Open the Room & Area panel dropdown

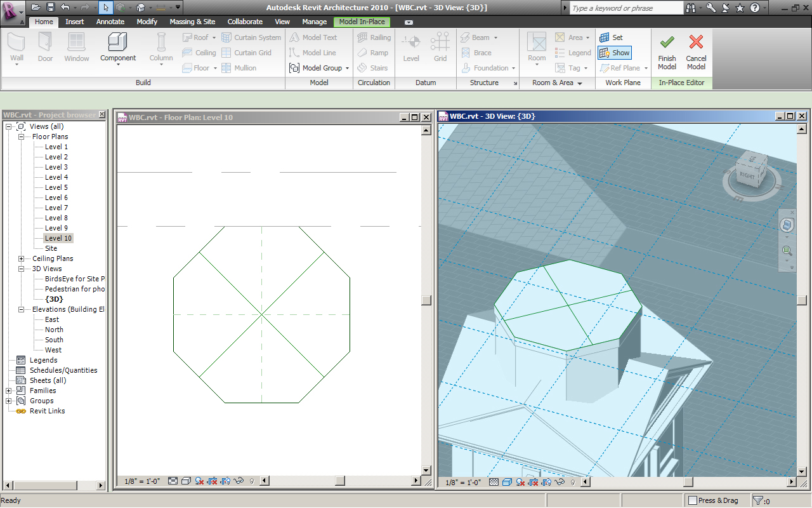point(580,83)
